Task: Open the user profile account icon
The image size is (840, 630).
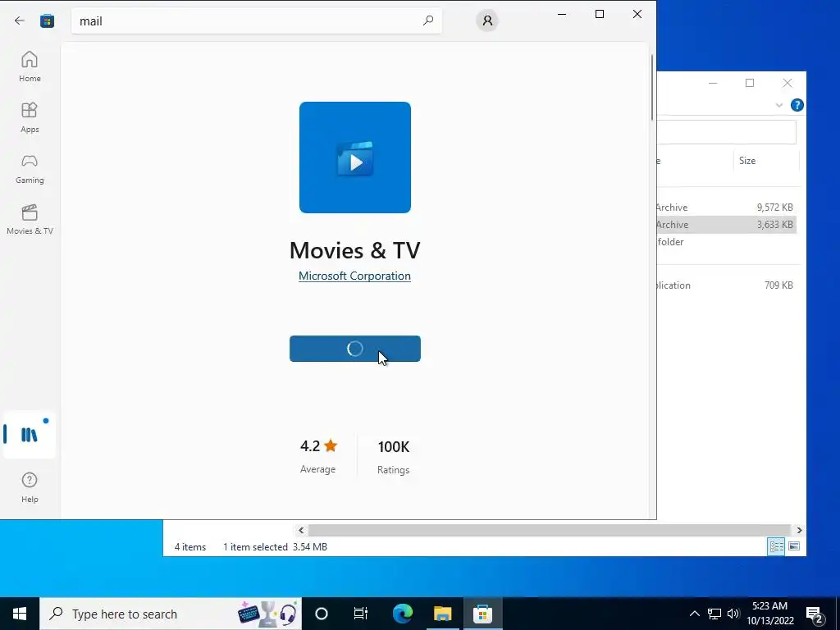Action: point(487,21)
